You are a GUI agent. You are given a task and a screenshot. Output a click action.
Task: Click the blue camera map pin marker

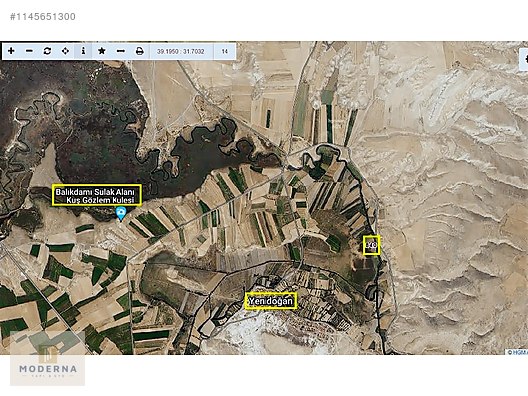121,214
